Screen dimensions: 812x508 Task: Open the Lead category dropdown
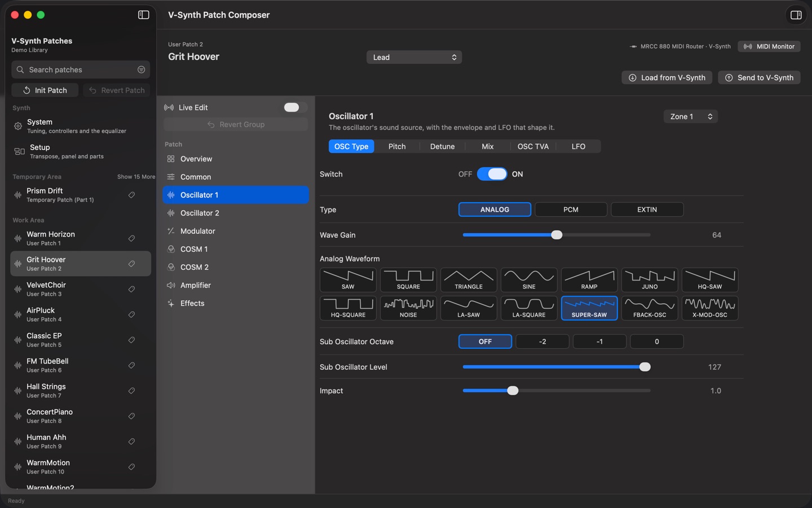coord(414,57)
